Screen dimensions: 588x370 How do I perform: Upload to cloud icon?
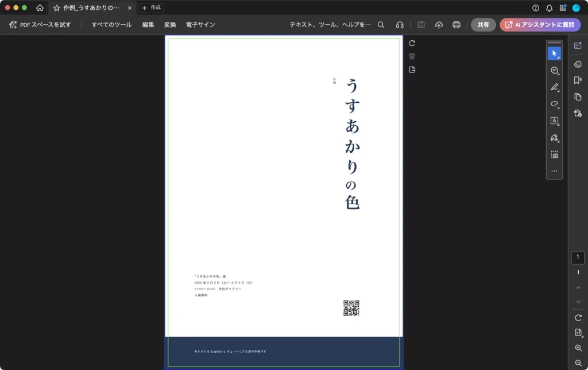tap(439, 25)
